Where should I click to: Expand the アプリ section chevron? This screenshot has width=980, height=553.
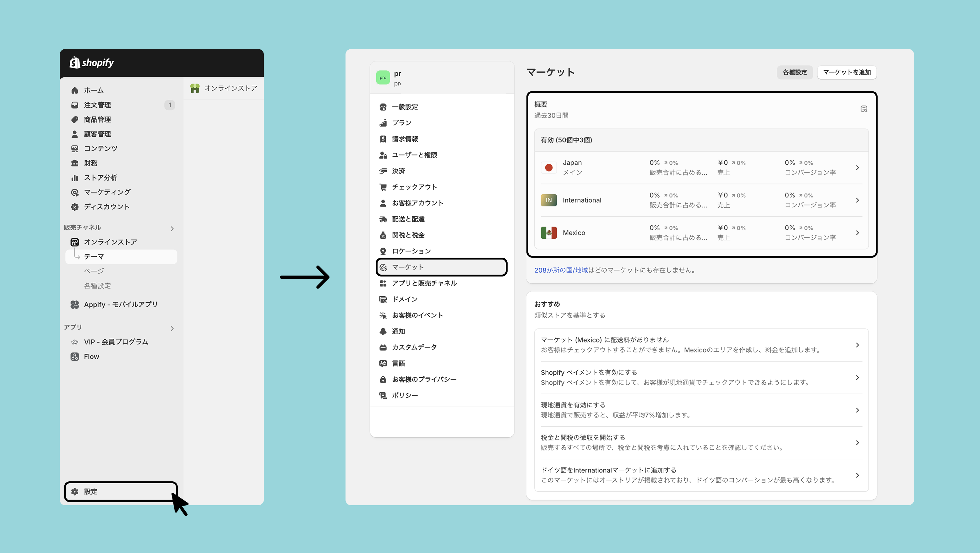[x=172, y=328]
